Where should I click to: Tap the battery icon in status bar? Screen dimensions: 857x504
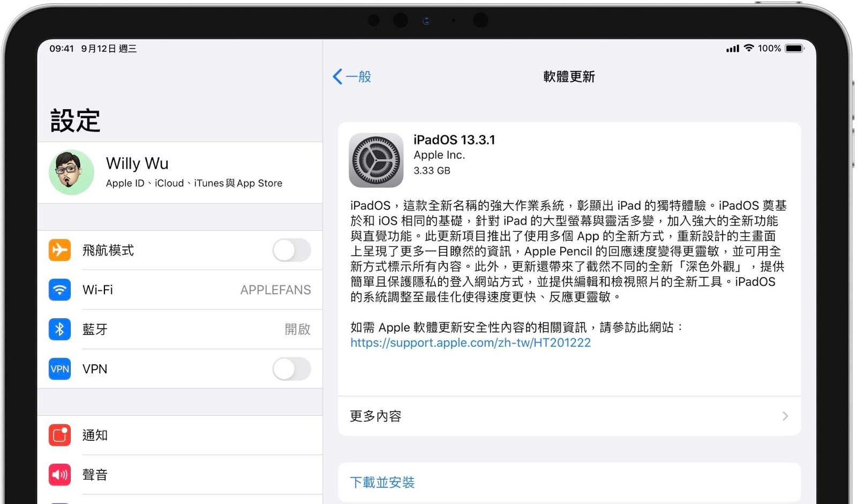795,48
